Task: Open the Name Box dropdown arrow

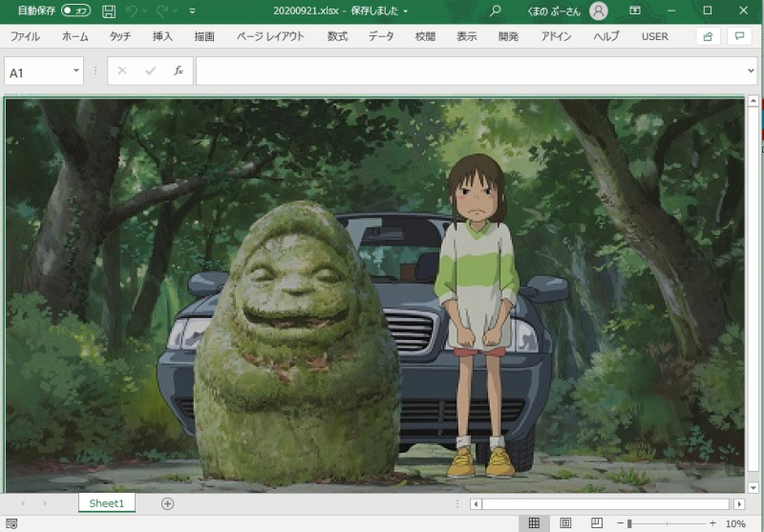Action: (76, 71)
